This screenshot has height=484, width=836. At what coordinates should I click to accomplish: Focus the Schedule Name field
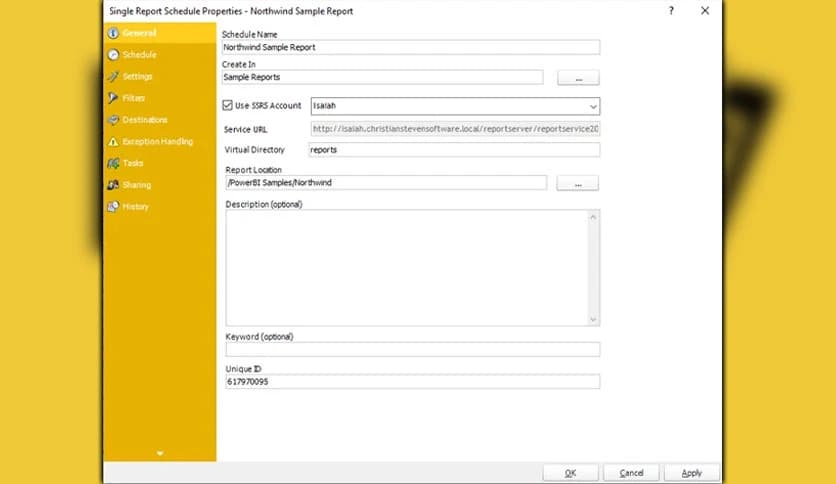(x=411, y=47)
